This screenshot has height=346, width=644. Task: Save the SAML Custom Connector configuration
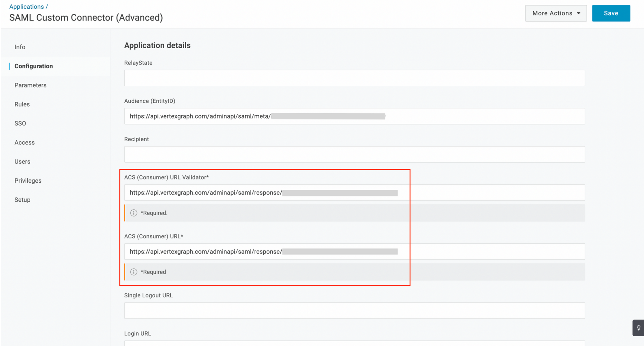coord(611,13)
